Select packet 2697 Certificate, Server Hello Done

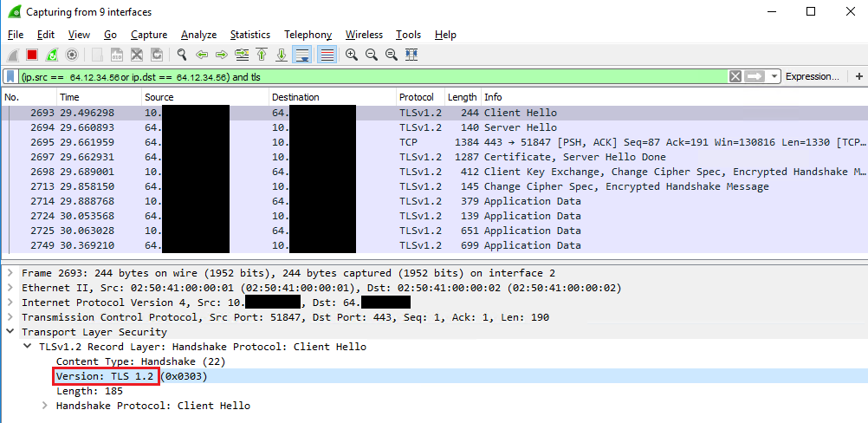(434, 157)
